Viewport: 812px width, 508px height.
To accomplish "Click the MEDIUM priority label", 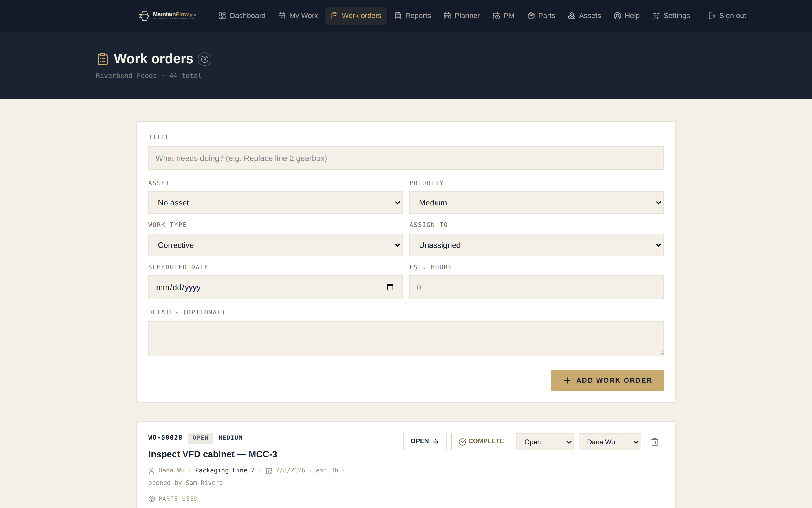I will (230, 438).
